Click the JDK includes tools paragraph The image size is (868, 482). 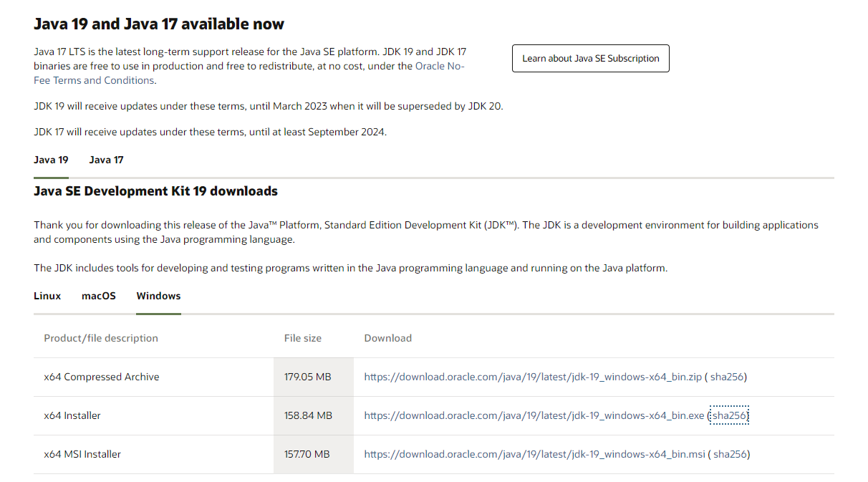coord(350,268)
